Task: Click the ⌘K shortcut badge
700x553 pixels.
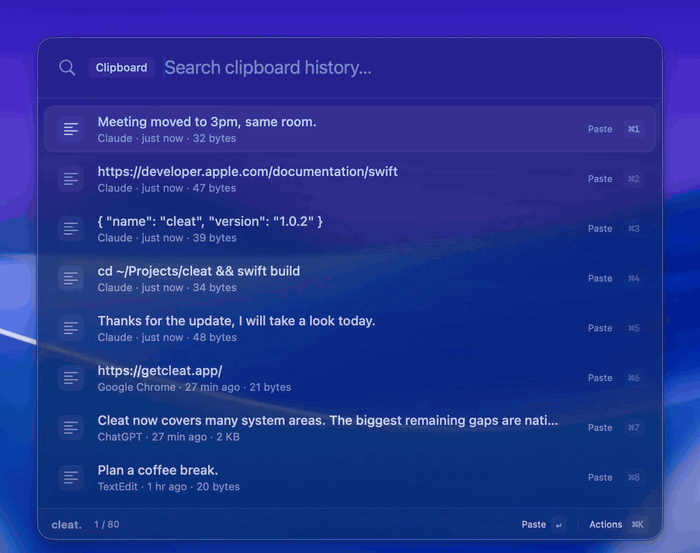Action: tap(638, 524)
